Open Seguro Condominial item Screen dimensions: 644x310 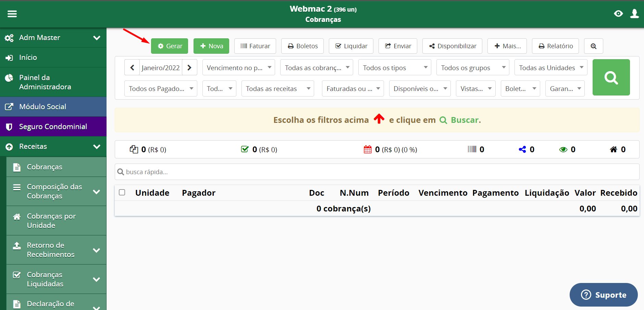click(53, 127)
